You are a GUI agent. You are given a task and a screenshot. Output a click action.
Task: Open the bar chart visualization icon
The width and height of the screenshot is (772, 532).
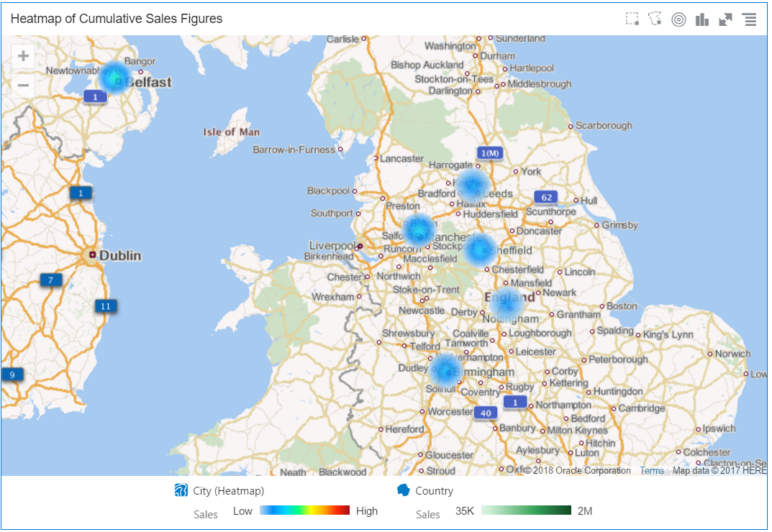point(702,19)
